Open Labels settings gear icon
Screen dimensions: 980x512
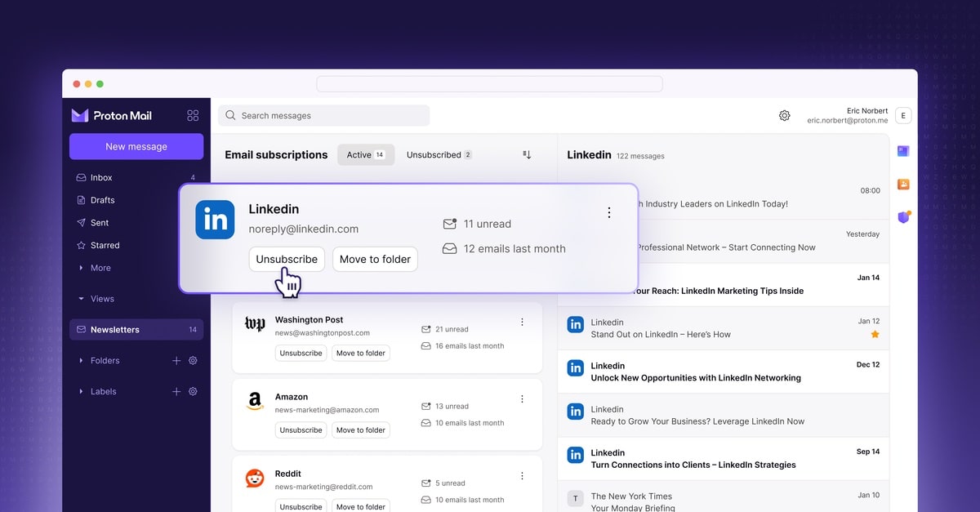click(x=193, y=392)
